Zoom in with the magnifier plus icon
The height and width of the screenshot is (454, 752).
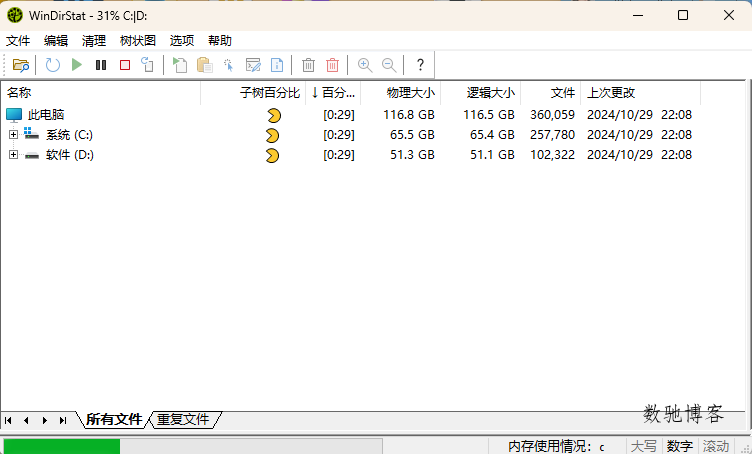point(365,65)
